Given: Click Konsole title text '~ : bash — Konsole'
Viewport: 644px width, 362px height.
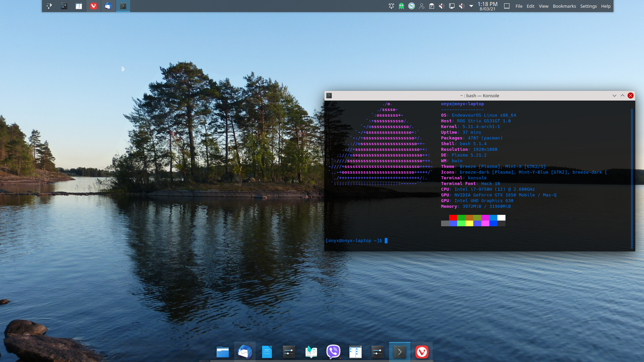Looking at the screenshot, I should click(479, 96).
